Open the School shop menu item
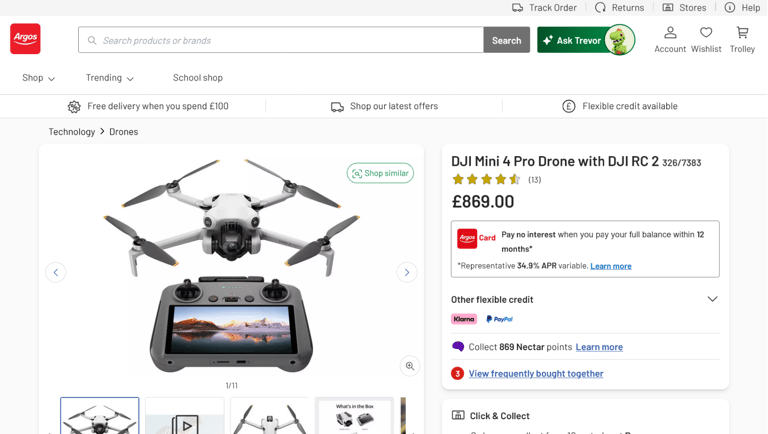Viewport: 768px width, 434px height. point(197,78)
